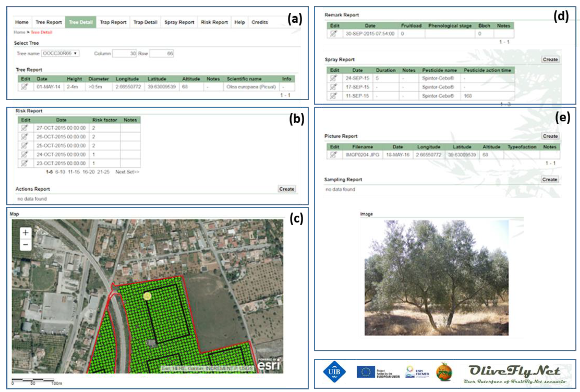Click Next Set pagination link
The width and height of the screenshot is (580, 392).
pyautogui.click(x=127, y=172)
